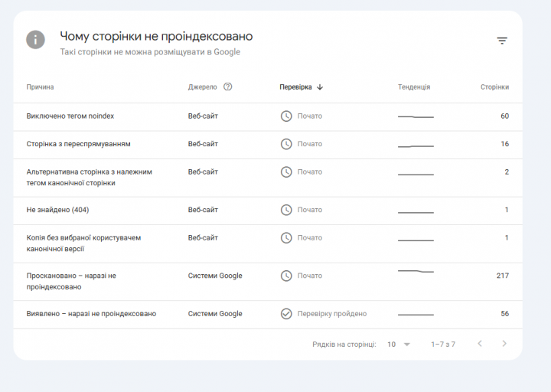Click the Тенденція column header

414,87
